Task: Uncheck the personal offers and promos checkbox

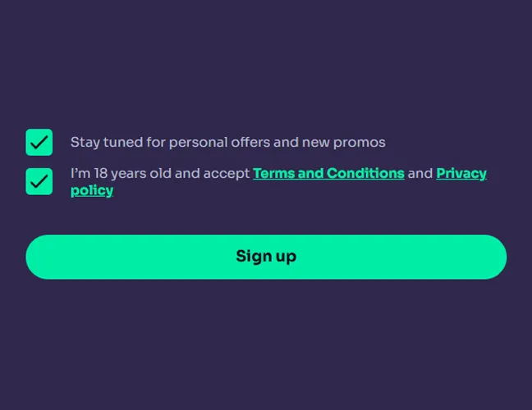Action: (39, 142)
